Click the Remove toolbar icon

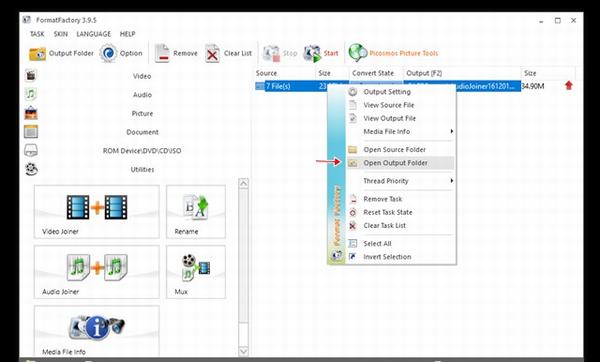[x=162, y=54]
